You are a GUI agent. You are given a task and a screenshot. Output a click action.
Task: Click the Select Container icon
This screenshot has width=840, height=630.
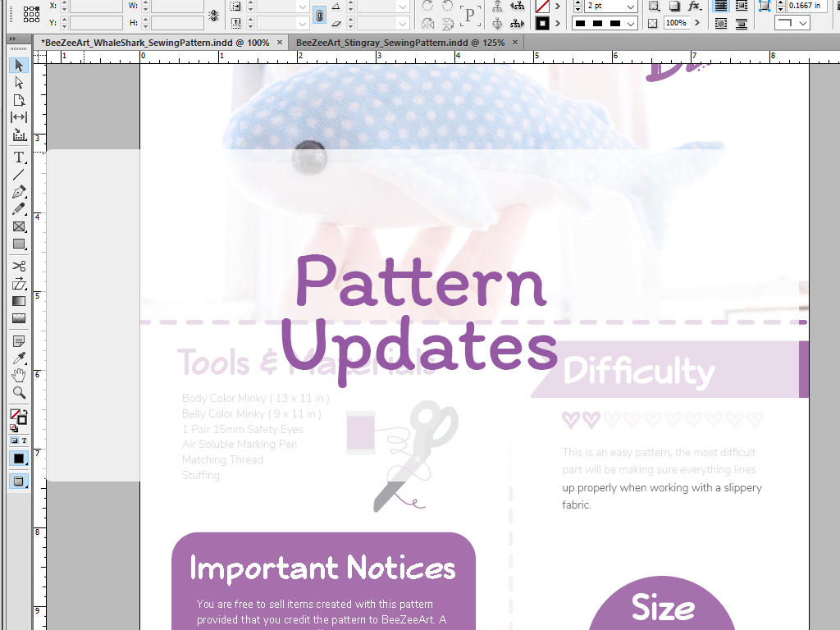pos(498,6)
